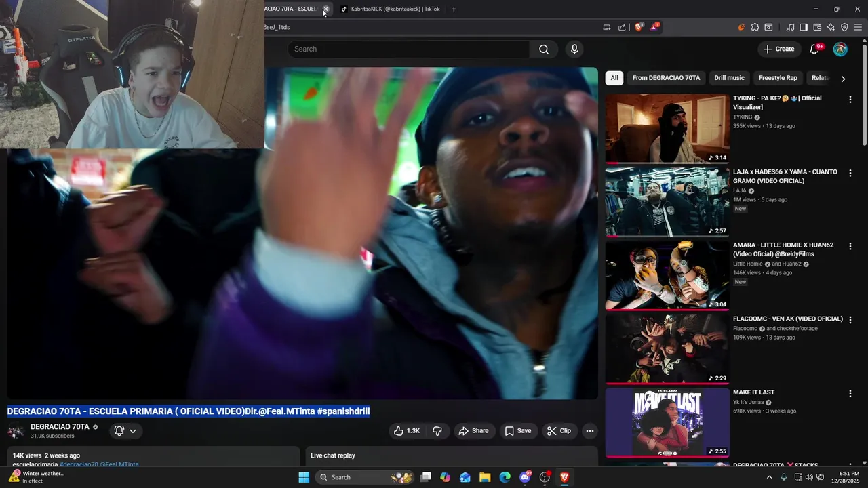Select the Drill music chip
The height and width of the screenshot is (488, 868).
pos(729,78)
